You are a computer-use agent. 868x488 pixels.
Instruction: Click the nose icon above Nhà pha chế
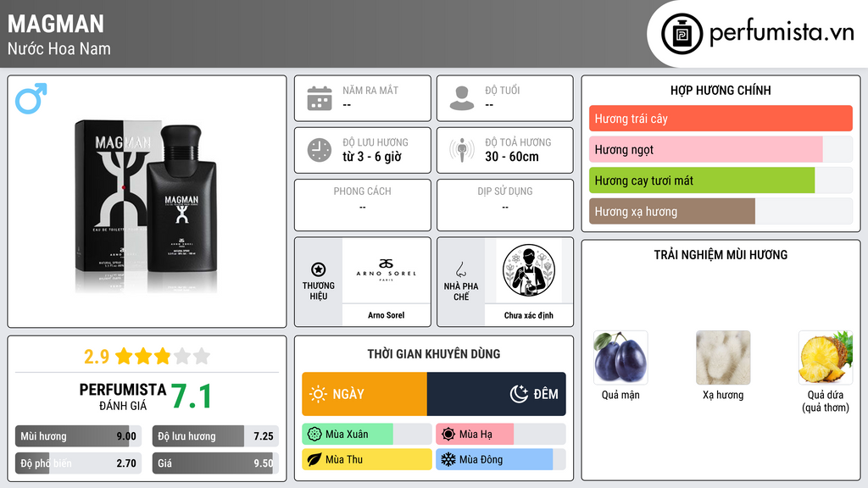click(x=460, y=269)
